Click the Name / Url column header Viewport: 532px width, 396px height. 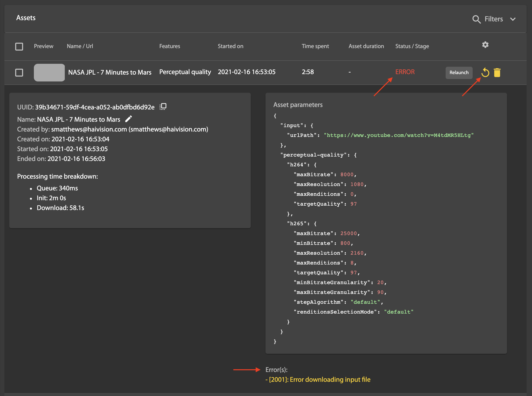pyautogui.click(x=80, y=46)
